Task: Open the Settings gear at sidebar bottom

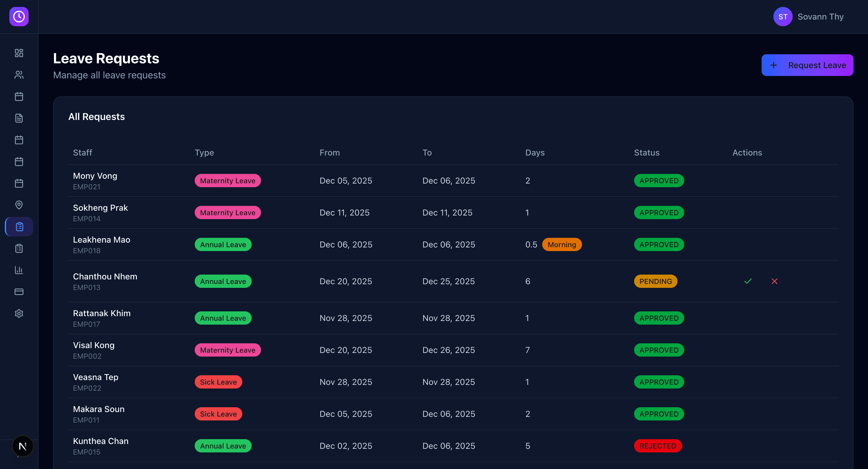Action: click(x=18, y=313)
